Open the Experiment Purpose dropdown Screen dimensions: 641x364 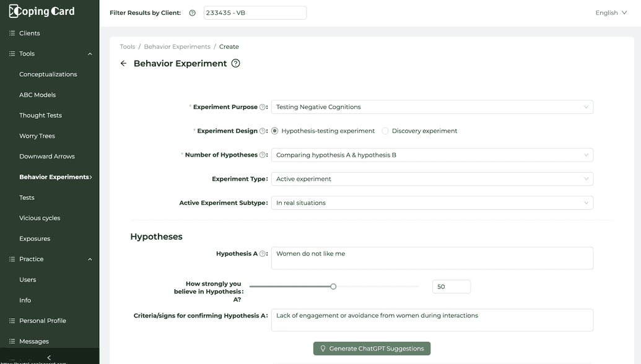click(432, 107)
